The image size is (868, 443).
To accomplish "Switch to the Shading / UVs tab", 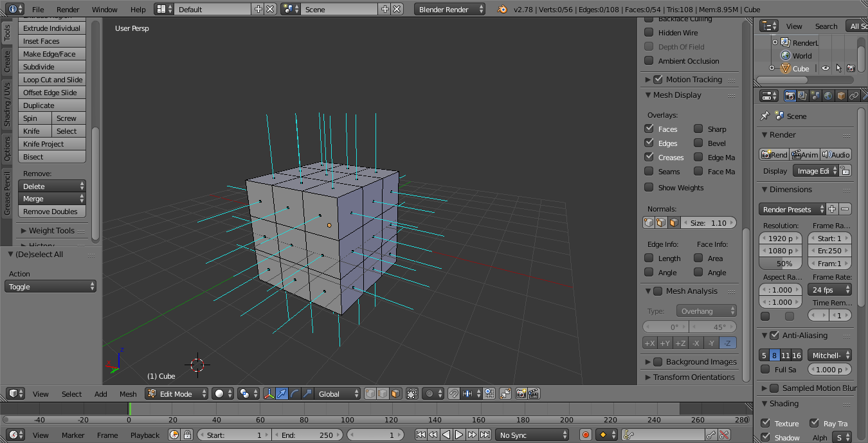I will 7,104.
